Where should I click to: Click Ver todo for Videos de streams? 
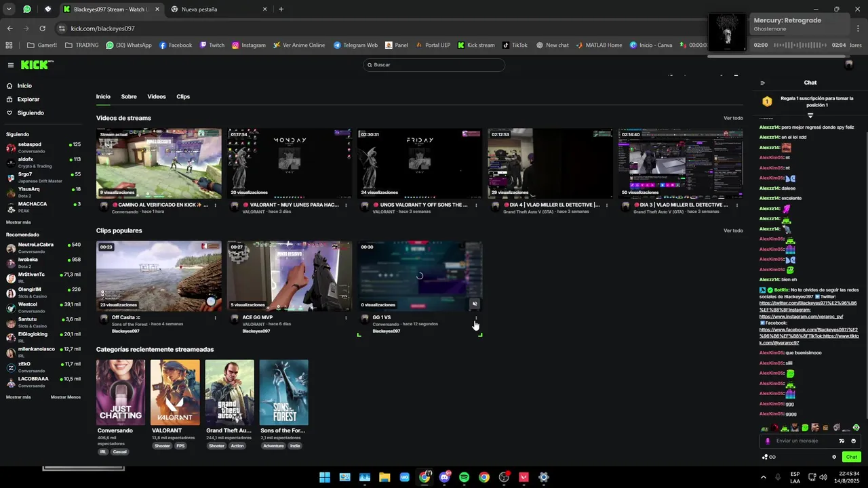tap(733, 119)
